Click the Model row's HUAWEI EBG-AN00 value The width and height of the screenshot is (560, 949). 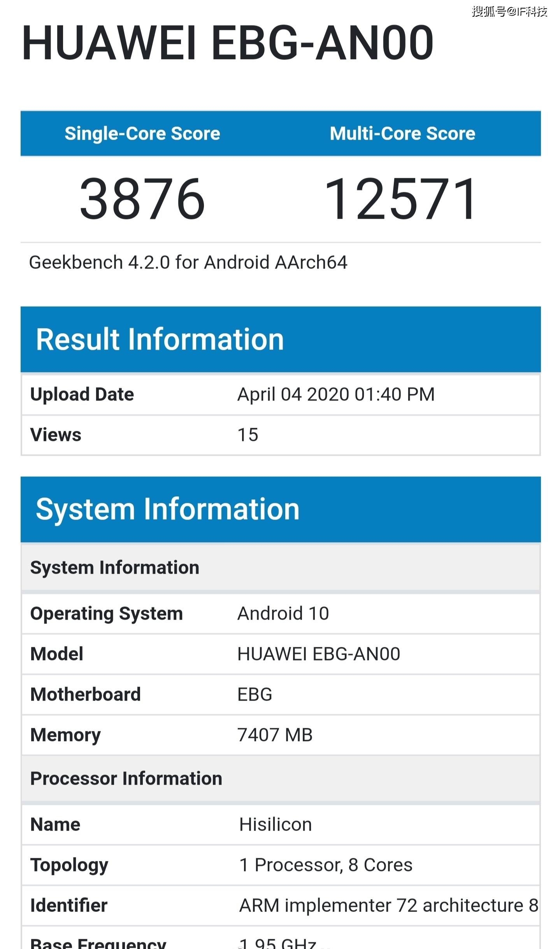318,654
